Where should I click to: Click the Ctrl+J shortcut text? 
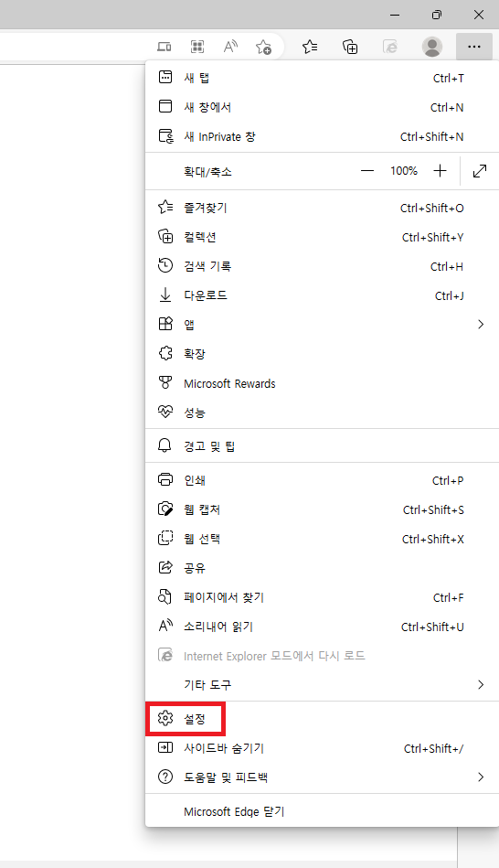tap(450, 296)
